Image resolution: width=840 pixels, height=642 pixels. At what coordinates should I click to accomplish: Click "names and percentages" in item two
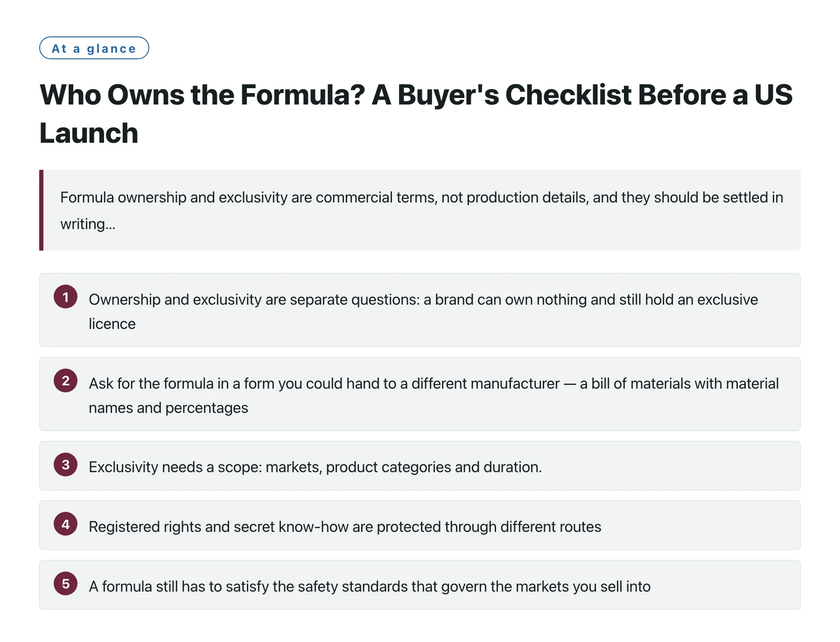168,408
